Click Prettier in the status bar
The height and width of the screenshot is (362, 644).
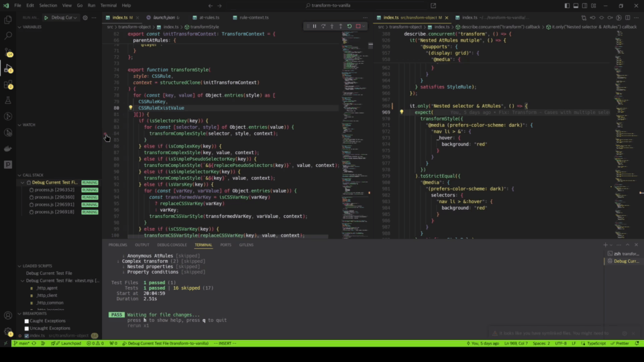tap(620, 343)
